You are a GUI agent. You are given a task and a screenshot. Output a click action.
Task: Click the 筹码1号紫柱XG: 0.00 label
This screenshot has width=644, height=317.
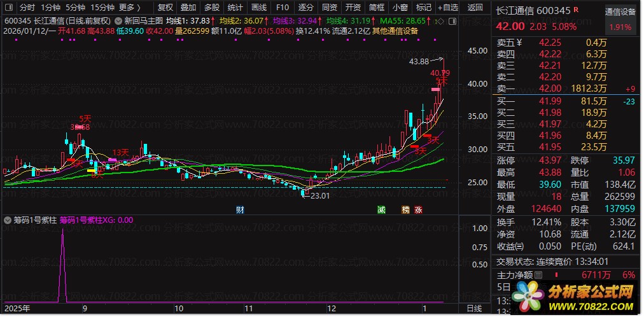tap(97, 220)
